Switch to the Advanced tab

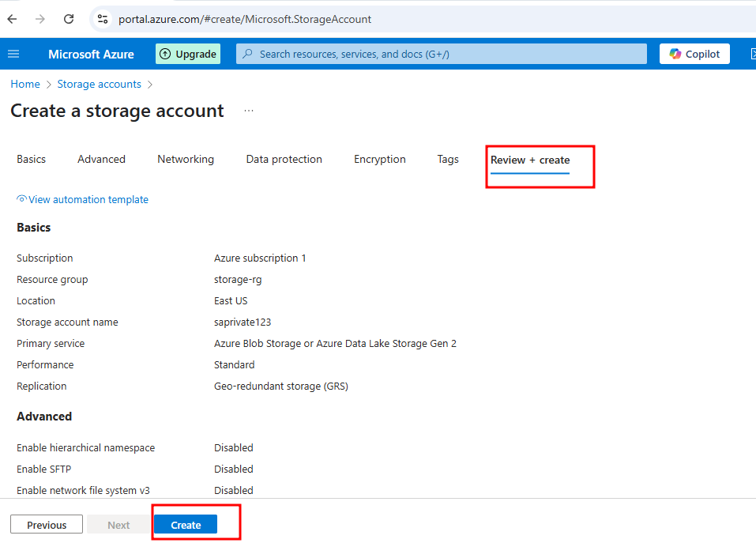pos(101,159)
